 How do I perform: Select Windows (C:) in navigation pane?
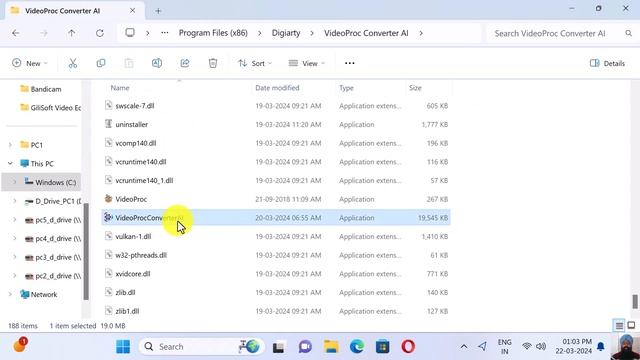pos(41,182)
